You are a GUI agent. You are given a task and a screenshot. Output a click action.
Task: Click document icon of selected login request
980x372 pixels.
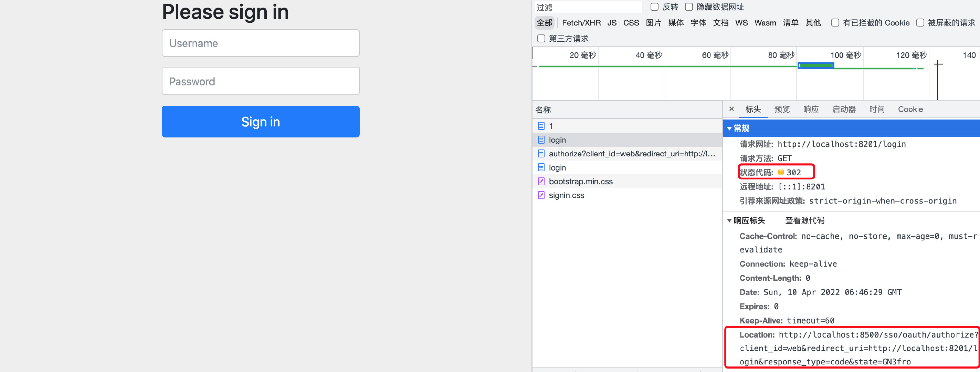[541, 140]
